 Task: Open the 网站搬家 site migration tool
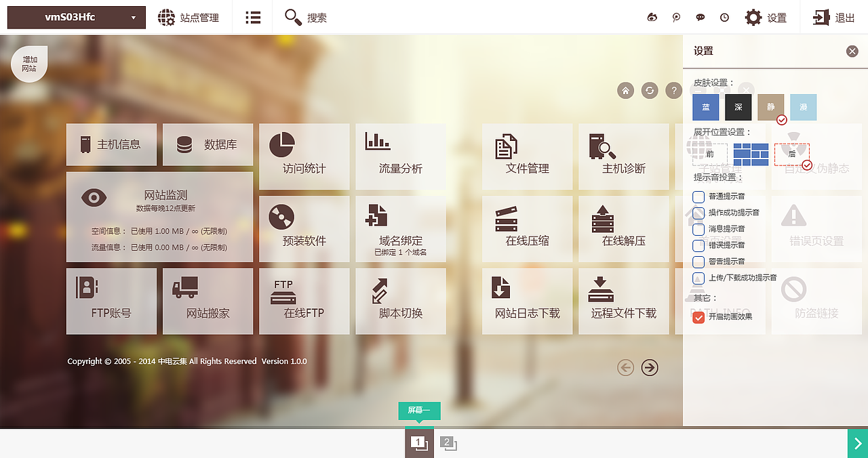(208, 301)
